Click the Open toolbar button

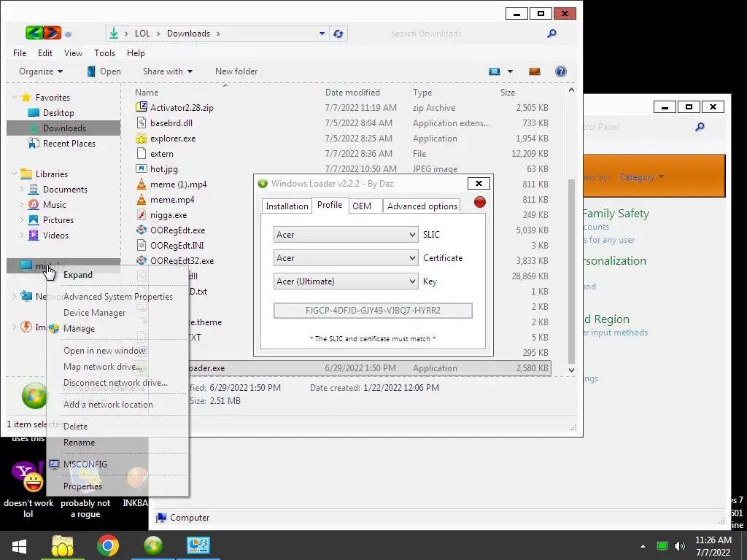[x=104, y=71]
